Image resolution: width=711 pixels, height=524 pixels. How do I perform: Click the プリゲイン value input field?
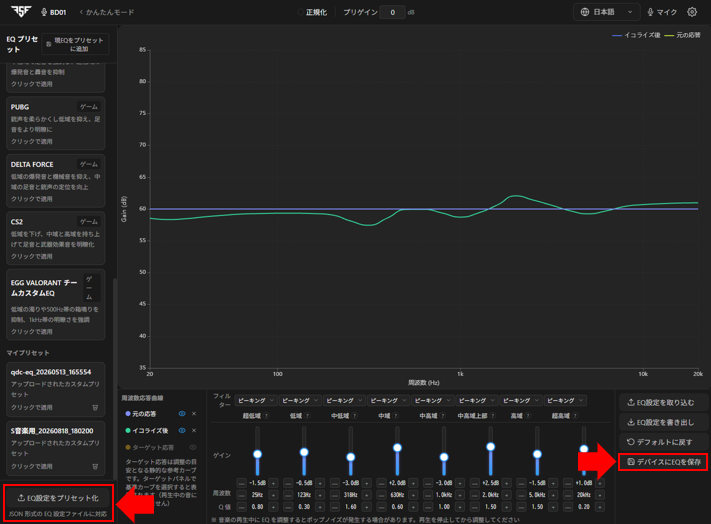(392, 12)
